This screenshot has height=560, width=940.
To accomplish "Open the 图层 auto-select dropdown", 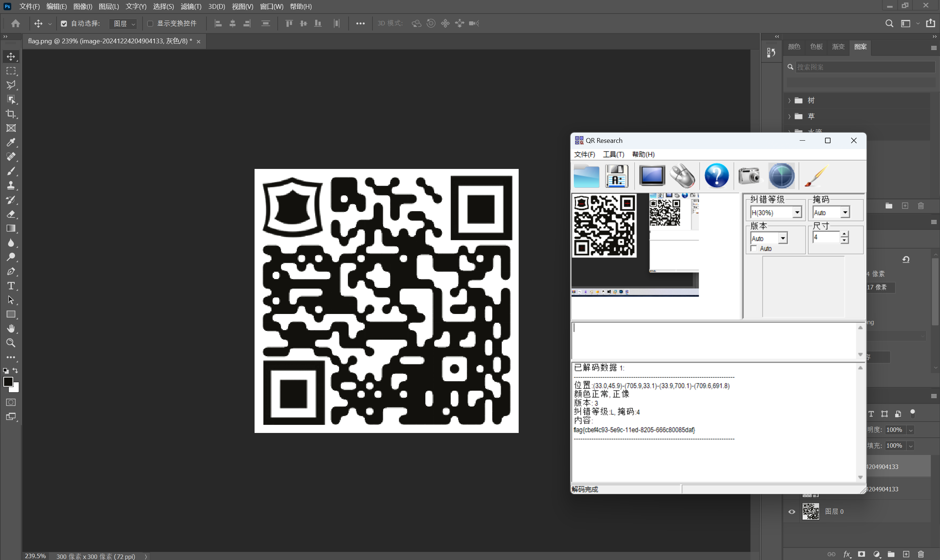I will pos(123,24).
